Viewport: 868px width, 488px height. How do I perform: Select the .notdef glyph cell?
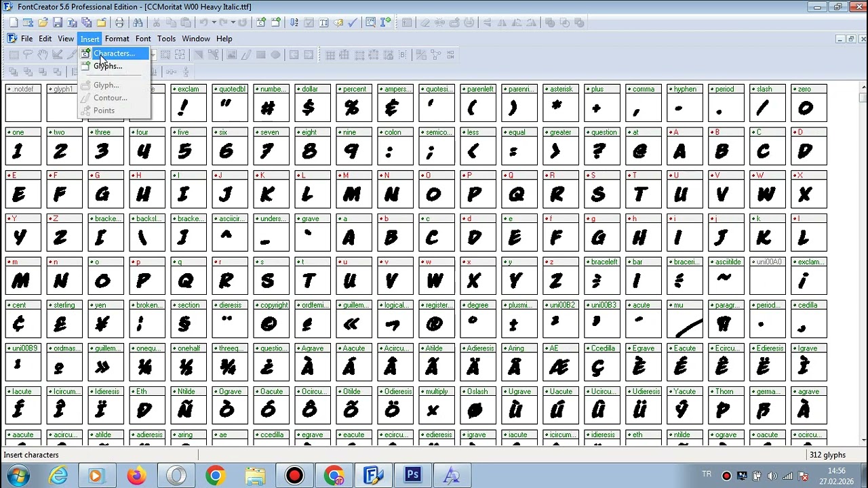point(23,103)
